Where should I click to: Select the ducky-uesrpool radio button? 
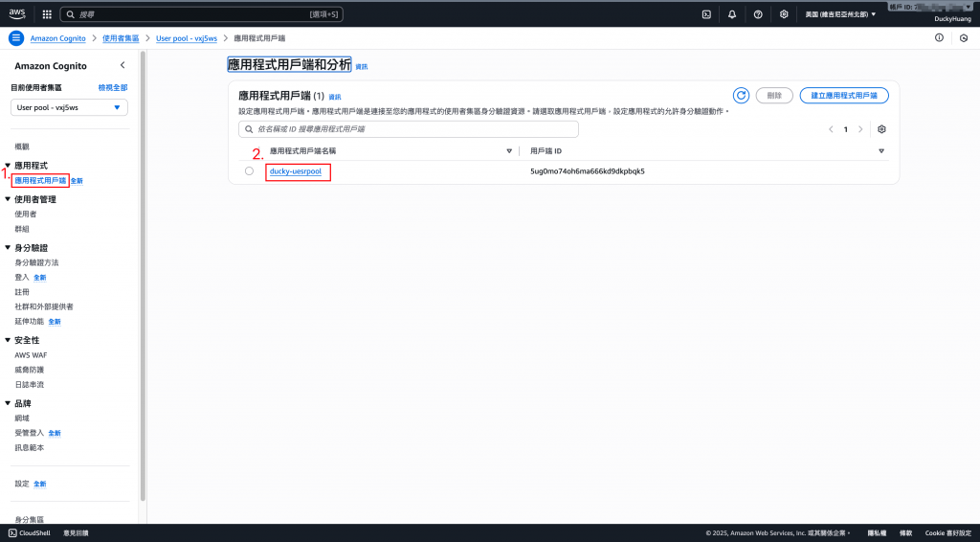click(249, 170)
